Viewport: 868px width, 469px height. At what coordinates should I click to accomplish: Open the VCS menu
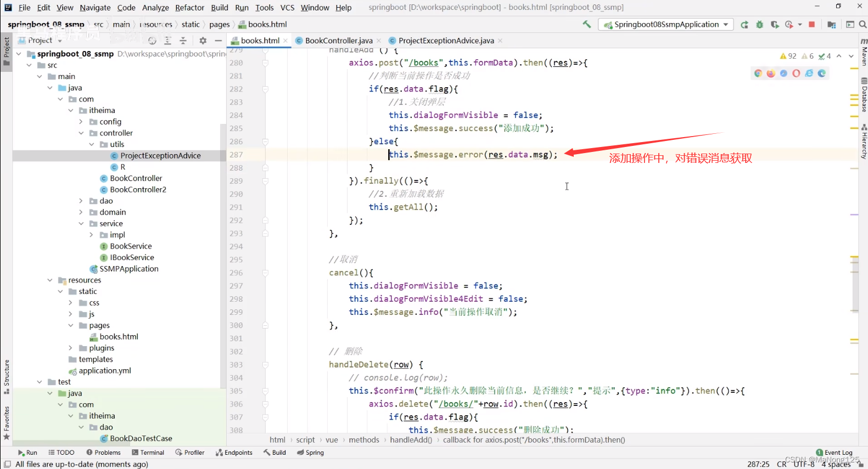[x=287, y=8]
